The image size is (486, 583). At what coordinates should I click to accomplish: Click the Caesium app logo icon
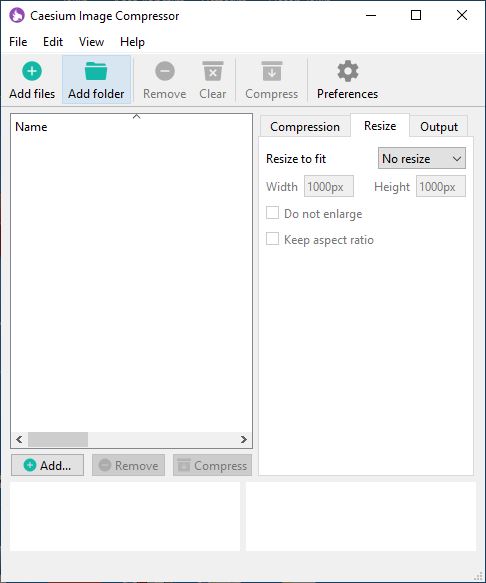(17, 16)
